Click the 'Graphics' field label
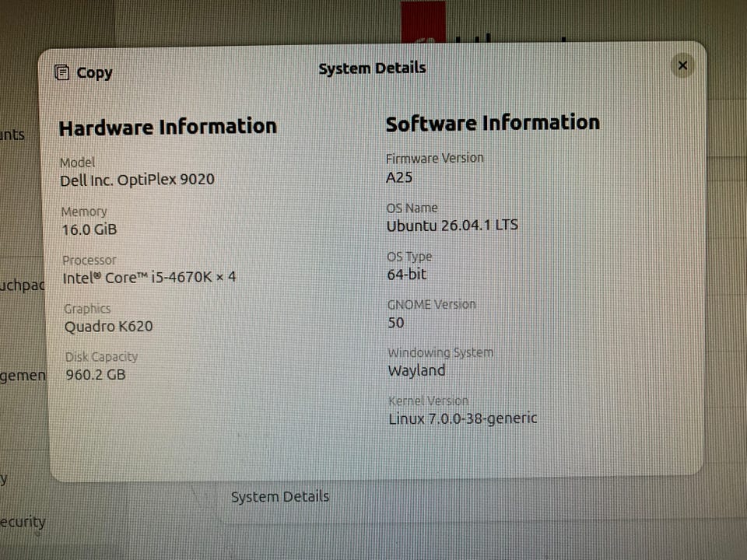Viewport: 747px width, 560px height. point(87,309)
